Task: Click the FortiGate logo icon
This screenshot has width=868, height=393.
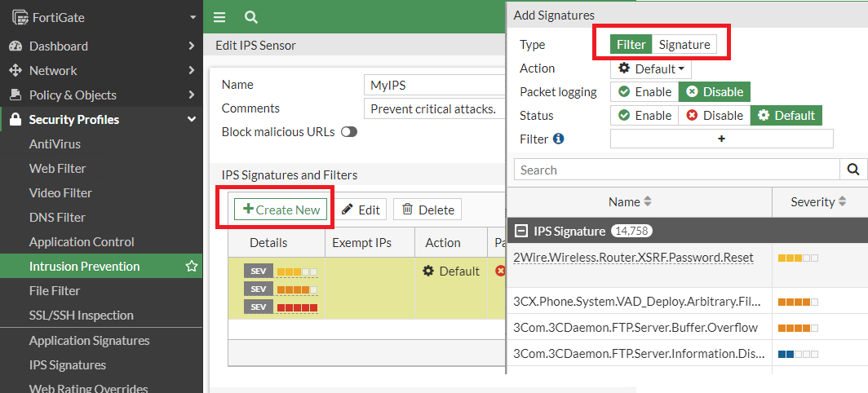Action: click(x=20, y=18)
